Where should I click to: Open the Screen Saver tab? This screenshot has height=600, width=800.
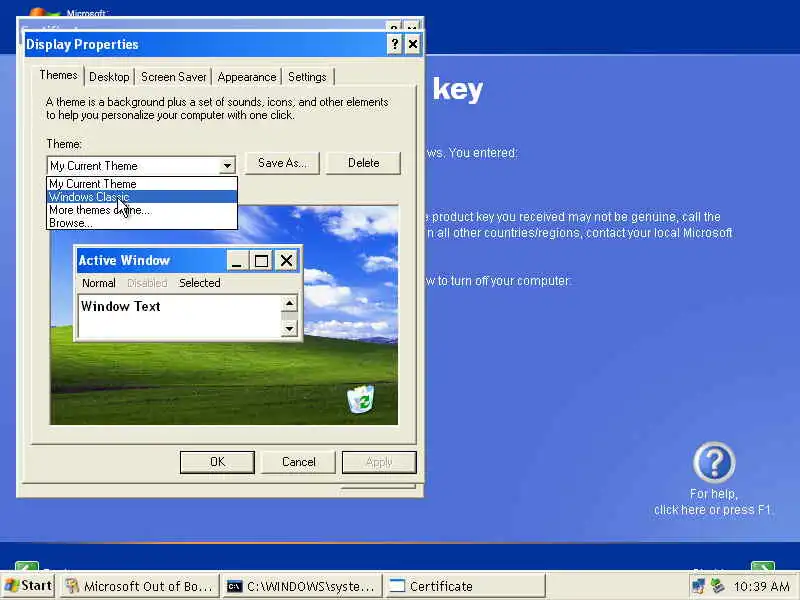click(x=173, y=77)
